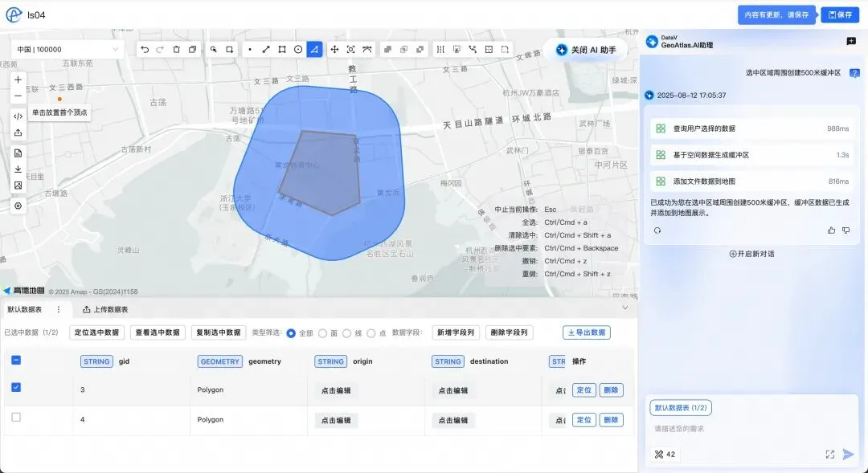Image resolution: width=868 pixels, height=473 pixels.
Task: Select the 面 type filter radio button
Action: (323, 332)
